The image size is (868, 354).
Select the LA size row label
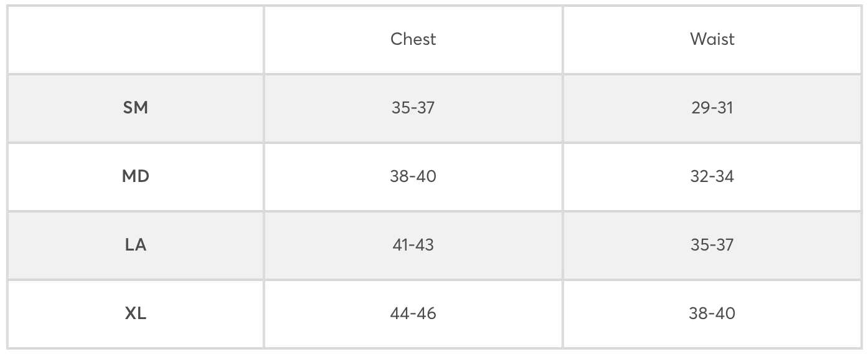[136, 245]
